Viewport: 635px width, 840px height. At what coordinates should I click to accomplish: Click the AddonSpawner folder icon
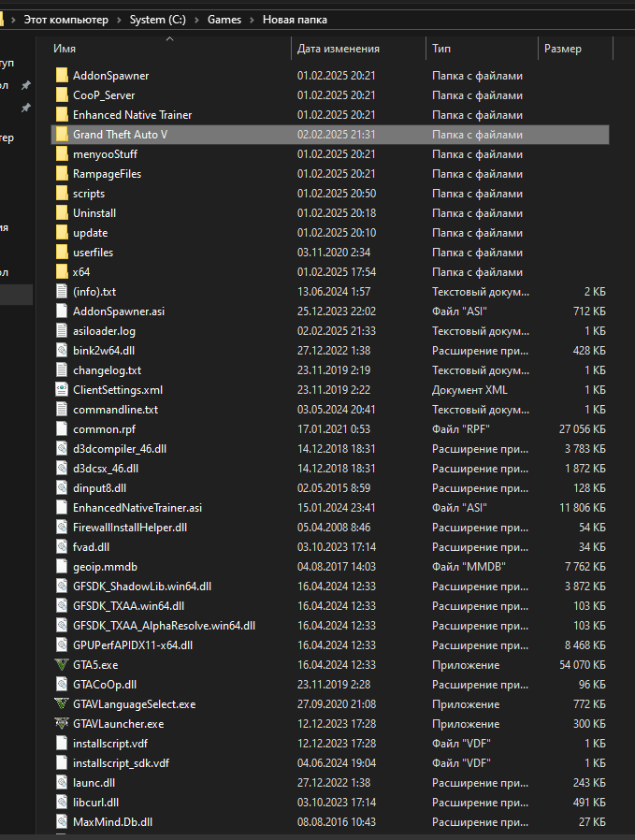click(62, 76)
